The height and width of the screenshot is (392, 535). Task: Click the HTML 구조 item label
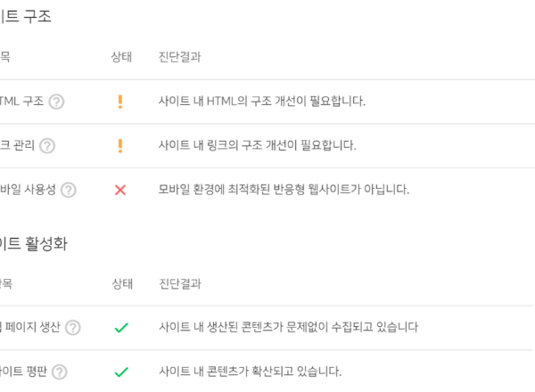tap(21, 102)
